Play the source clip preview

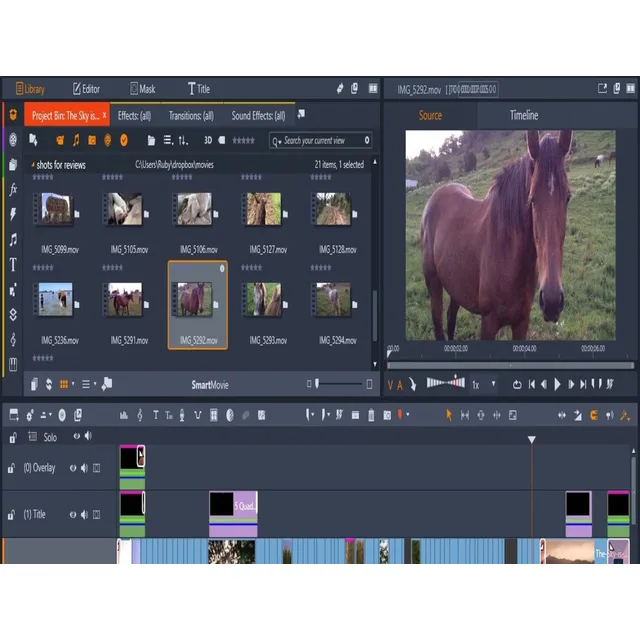[x=558, y=384]
